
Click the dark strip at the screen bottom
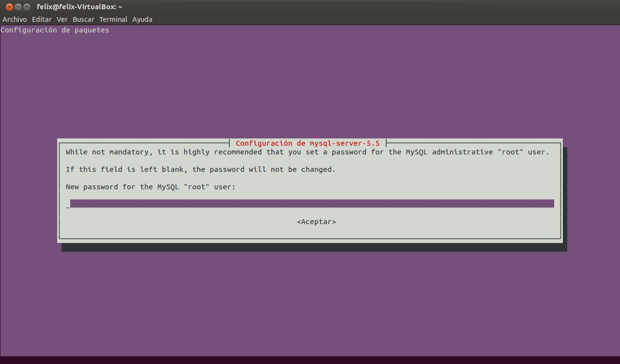310,360
